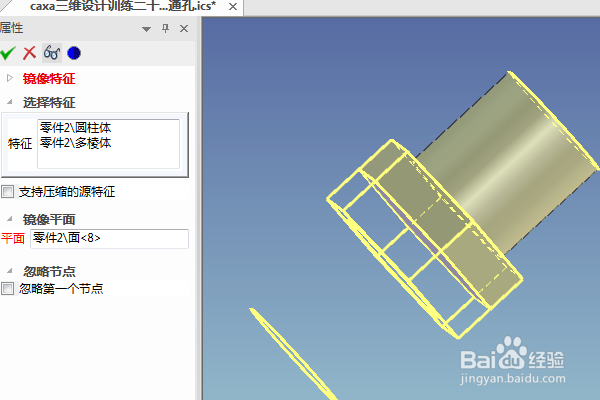Select 零件2\多棱体 in the feature list
Viewport: 600px width, 400px height.
coord(75,143)
